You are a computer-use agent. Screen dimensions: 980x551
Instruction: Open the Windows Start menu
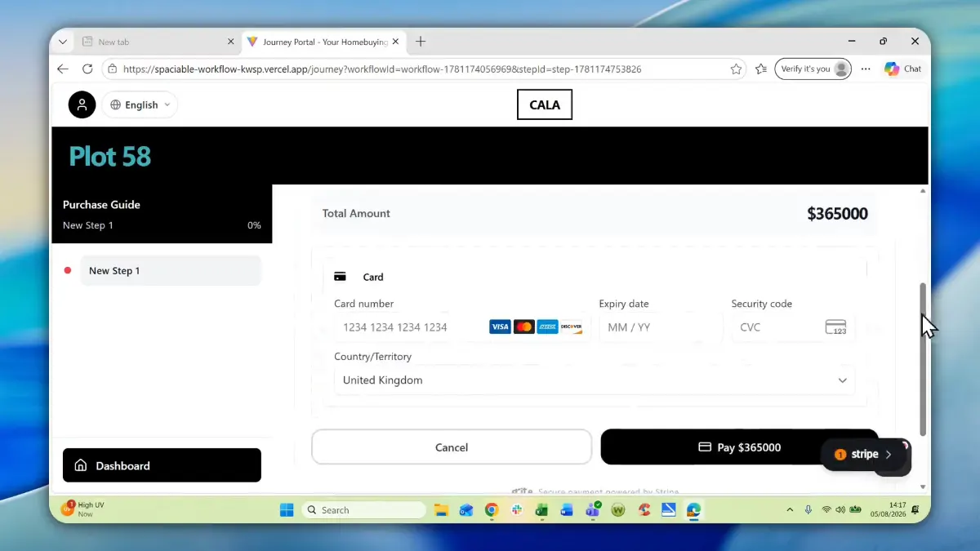(x=287, y=510)
